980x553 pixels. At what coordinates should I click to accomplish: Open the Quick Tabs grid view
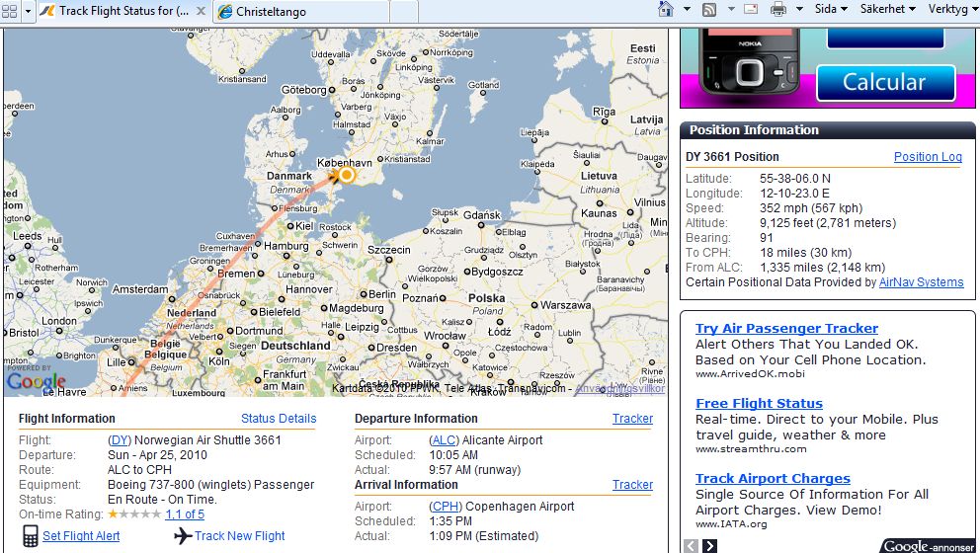tap(9, 11)
